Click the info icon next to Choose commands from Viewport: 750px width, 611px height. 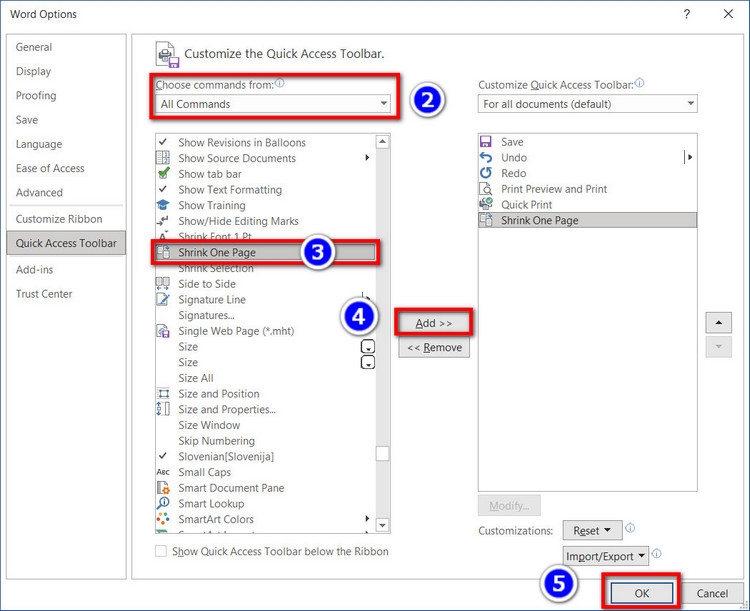tap(280, 83)
